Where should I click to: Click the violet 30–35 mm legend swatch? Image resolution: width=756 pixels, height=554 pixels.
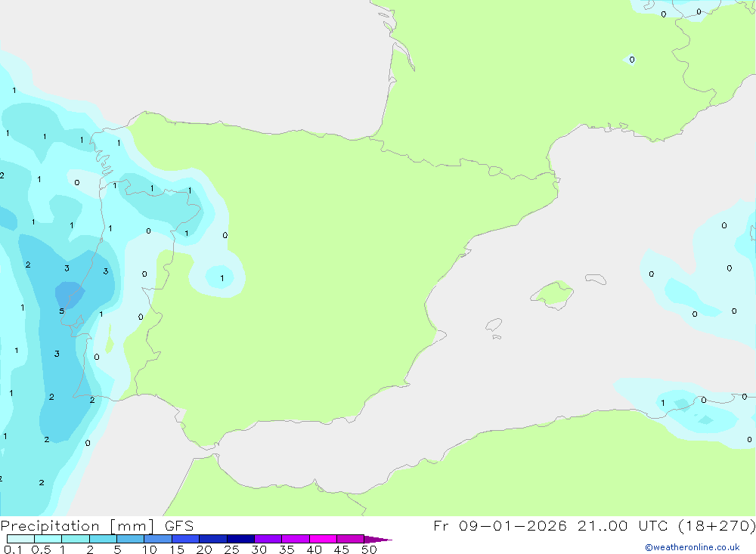click(268, 539)
